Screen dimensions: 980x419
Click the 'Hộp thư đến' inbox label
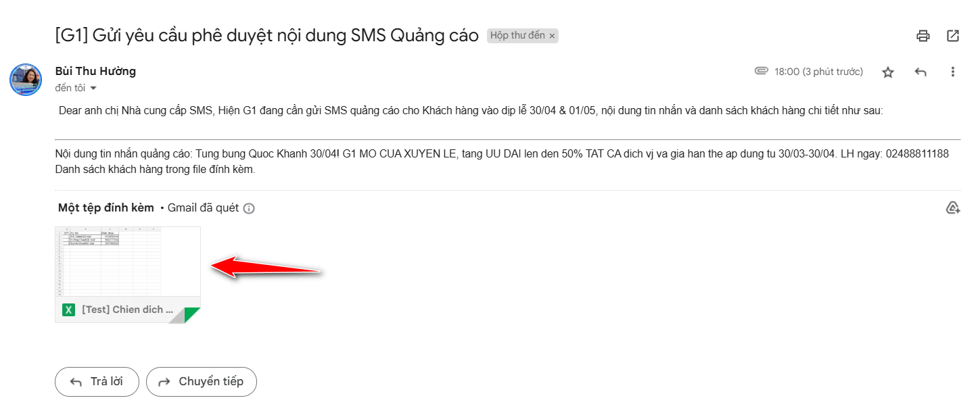(517, 35)
